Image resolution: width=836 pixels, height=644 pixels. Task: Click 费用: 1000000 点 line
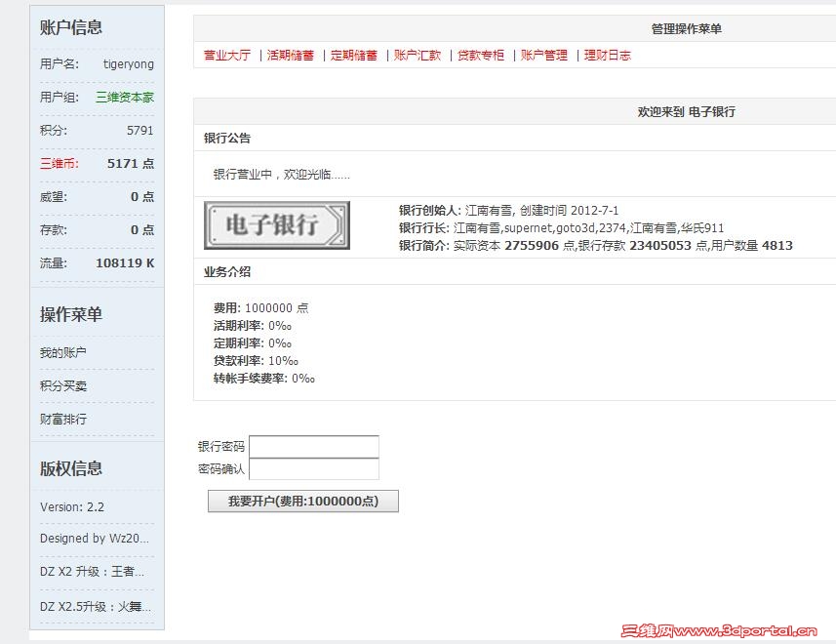click(260, 308)
